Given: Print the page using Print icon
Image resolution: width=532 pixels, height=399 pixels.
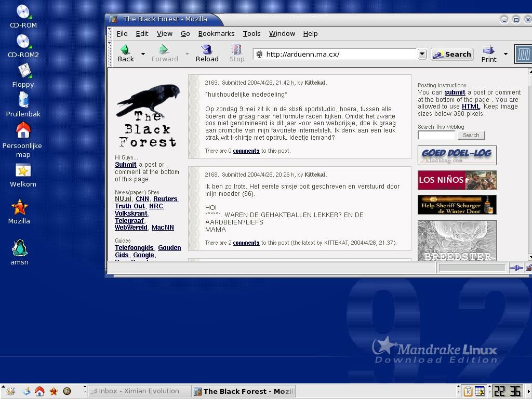Looking at the screenshot, I should 488,54.
